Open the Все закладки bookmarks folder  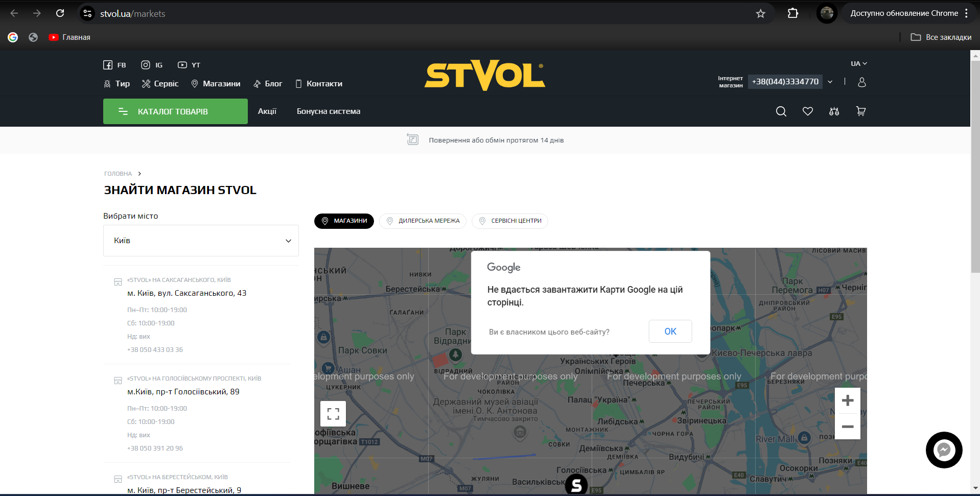tap(941, 37)
